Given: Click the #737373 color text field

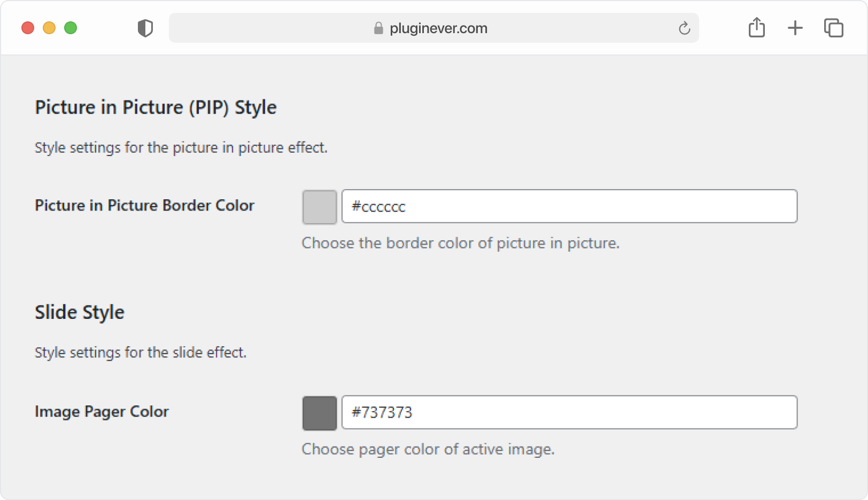Looking at the screenshot, I should [569, 412].
